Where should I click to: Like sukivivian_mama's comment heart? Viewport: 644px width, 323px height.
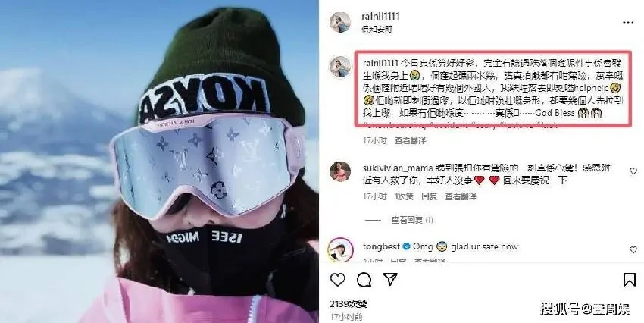633,171
